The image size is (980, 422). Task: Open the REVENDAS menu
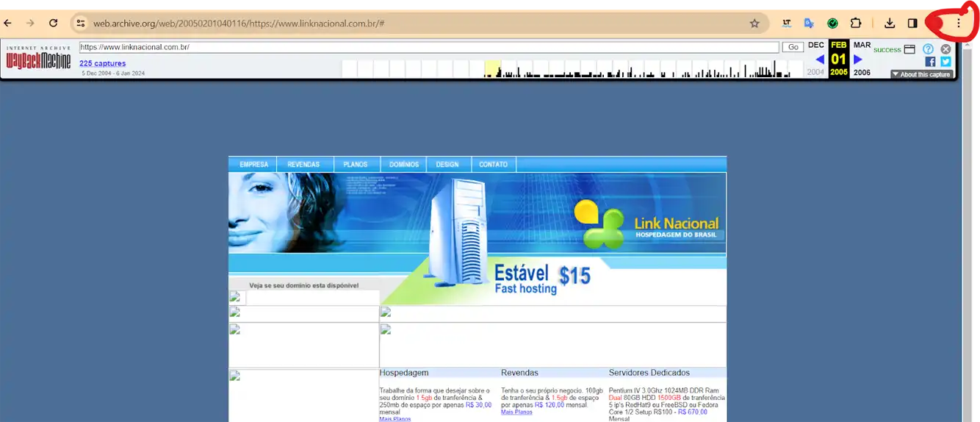[303, 164]
